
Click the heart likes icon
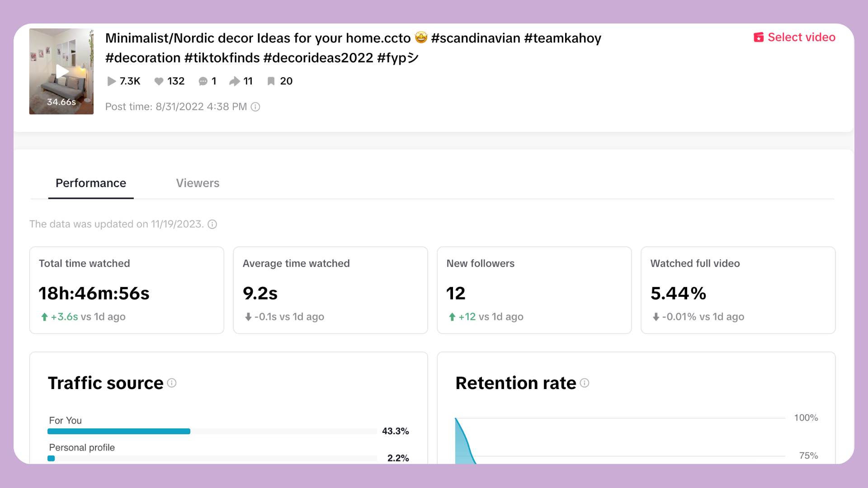(159, 81)
